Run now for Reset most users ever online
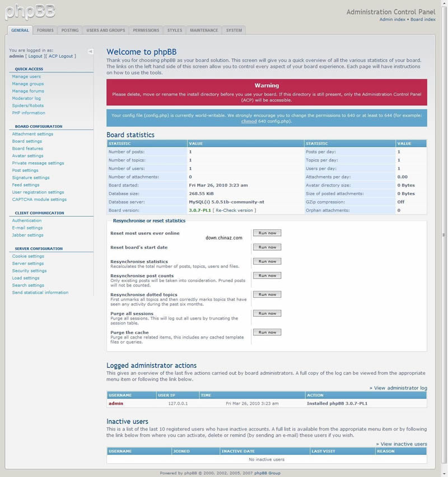 click(267, 233)
